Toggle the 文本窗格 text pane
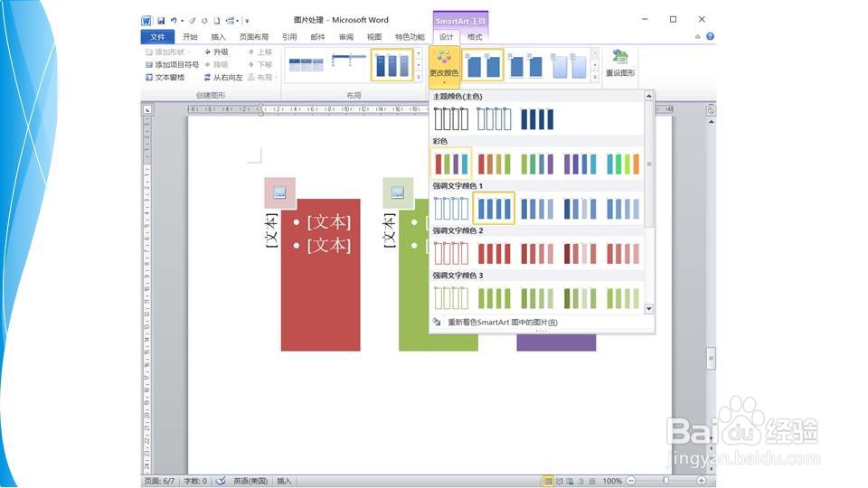868x488 pixels. (x=165, y=78)
